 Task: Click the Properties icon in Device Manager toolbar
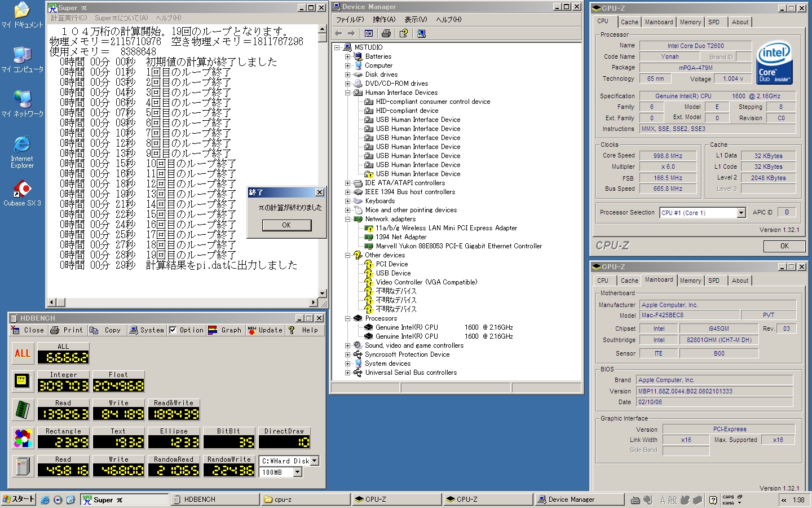pyautogui.click(x=404, y=33)
